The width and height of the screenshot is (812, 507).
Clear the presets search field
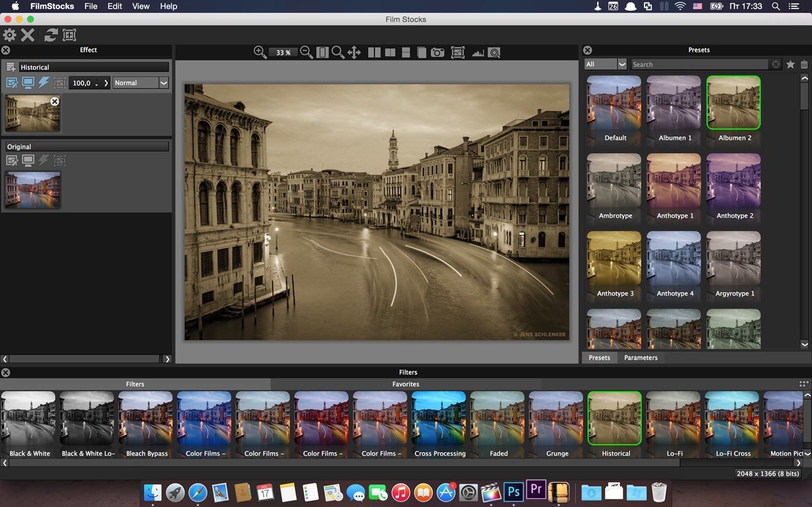(x=776, y=64)
